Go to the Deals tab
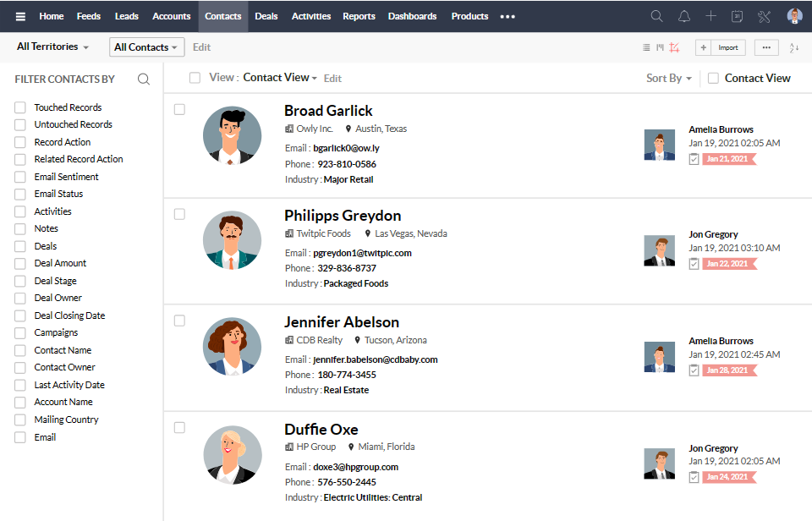Image resolution: width=812 pixels, height=521 pixels. pos(266,16)
